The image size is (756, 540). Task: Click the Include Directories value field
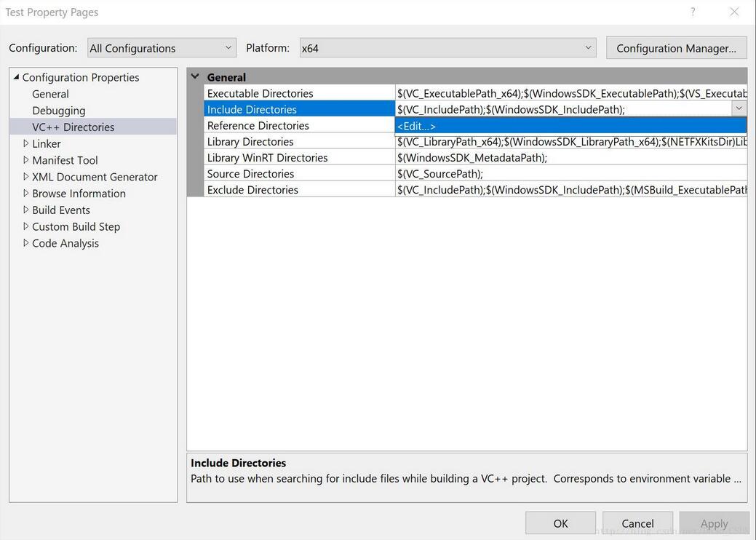pyautogui.click(x=563, y=109)
